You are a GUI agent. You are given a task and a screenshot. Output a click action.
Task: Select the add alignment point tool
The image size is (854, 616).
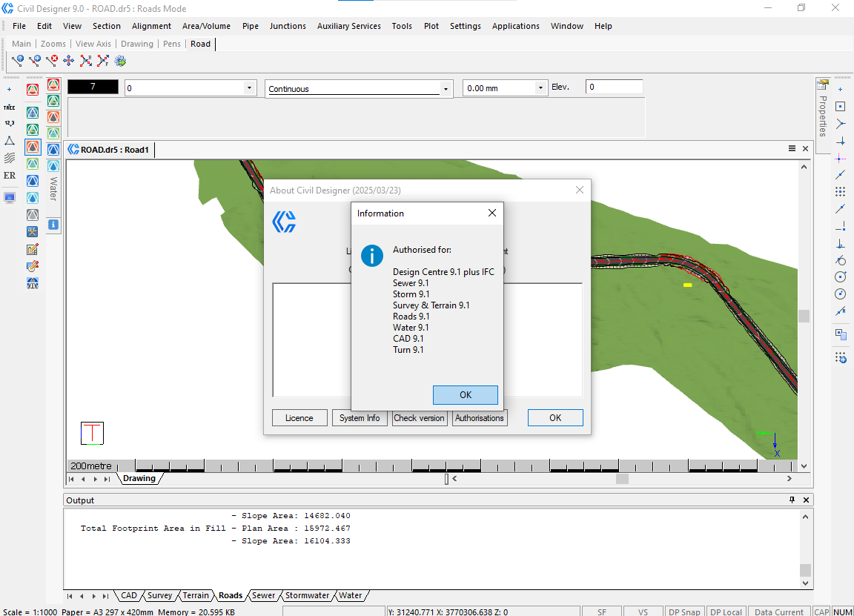coord(35,61)
